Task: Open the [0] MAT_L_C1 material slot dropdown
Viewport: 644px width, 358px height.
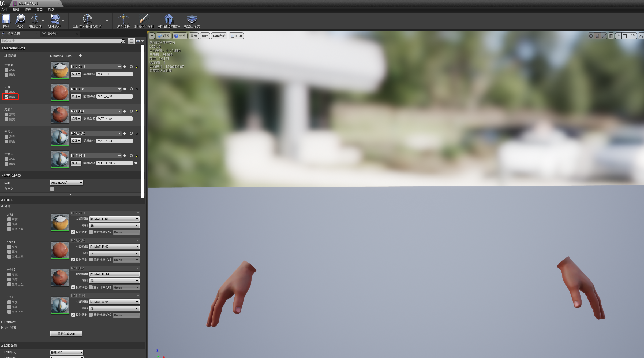Action: [x=114, y=219]
